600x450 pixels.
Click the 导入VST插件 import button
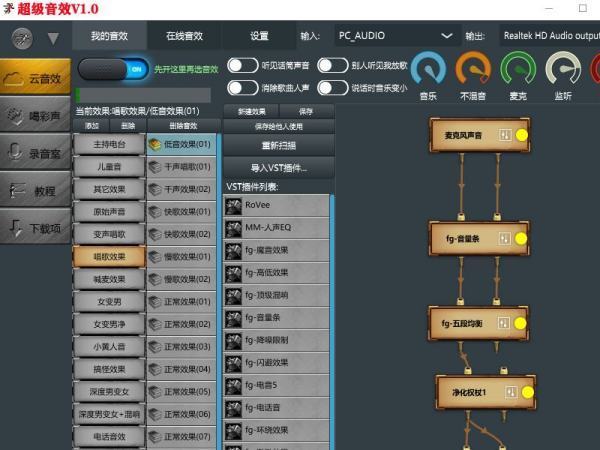(x=277, y=167)
